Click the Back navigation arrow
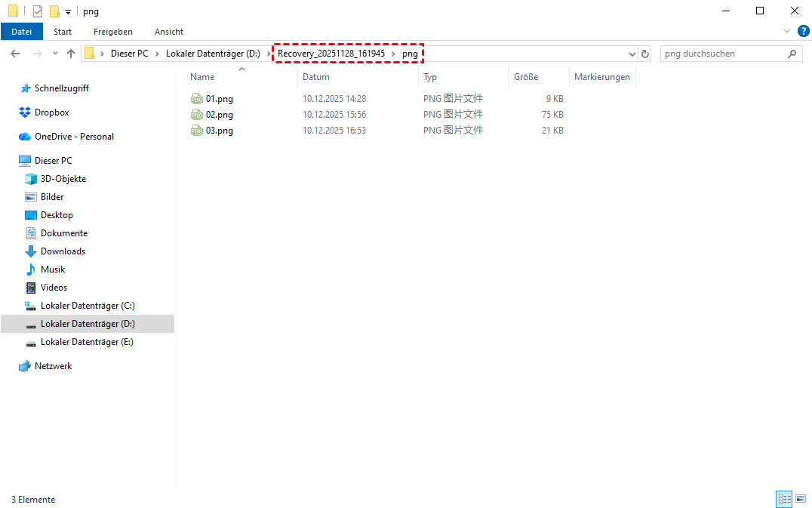Screen dimensions: 812x508 (16, 54)
